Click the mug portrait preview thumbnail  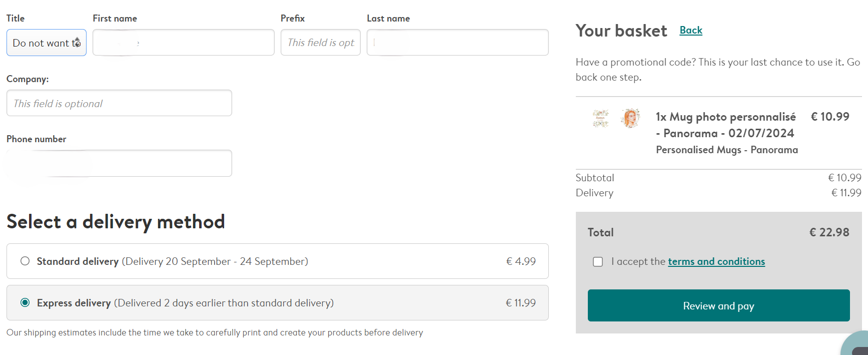click(630, 118)
